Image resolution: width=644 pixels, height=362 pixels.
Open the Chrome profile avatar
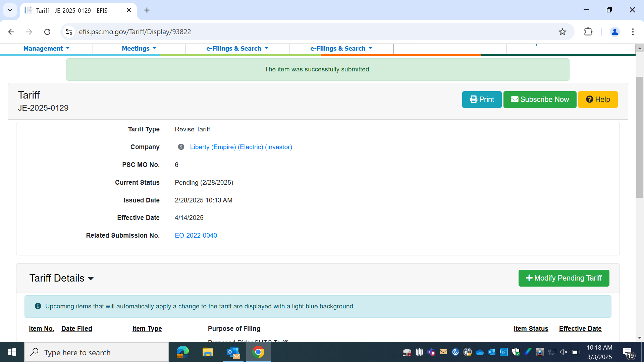point(614,32)
